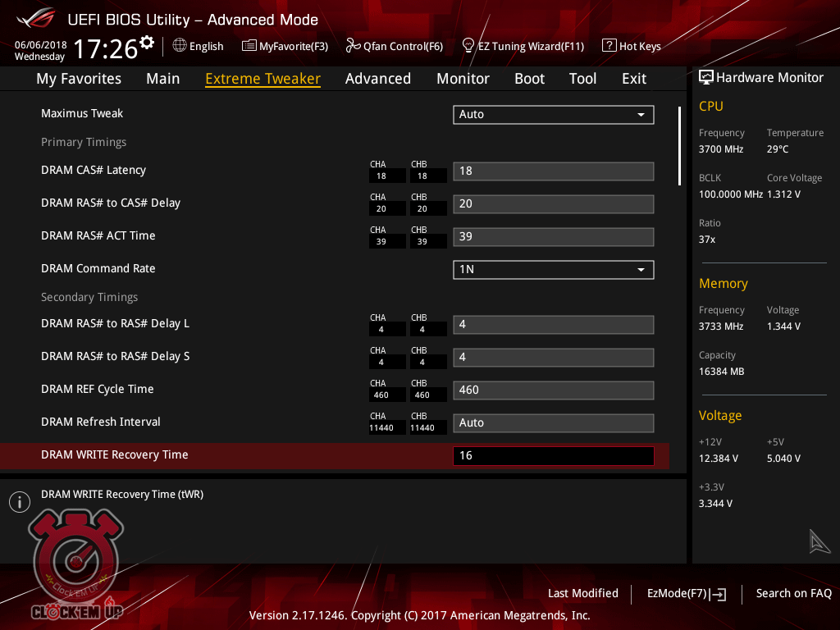Viewport: 840px width, 630px height.
Task: Select the DRAM CAS# Latency value field
Action: coord(553,171)
